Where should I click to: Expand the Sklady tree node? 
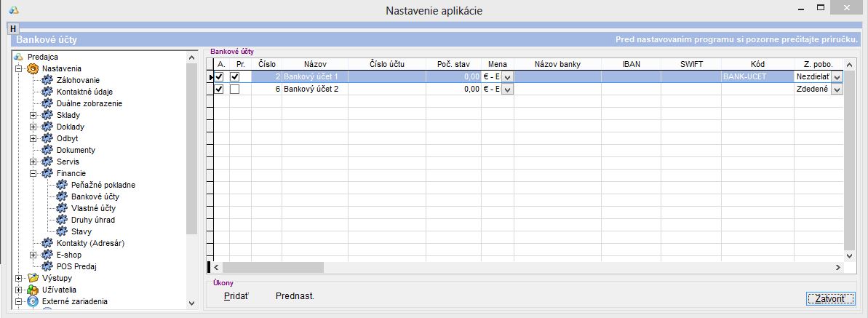(x=33, y=115)
